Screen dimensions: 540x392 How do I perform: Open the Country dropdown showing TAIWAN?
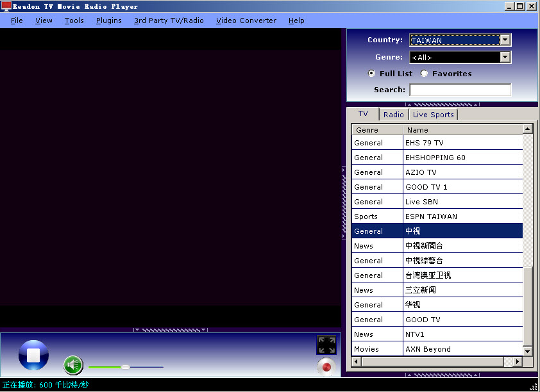[x=460, y=40]
